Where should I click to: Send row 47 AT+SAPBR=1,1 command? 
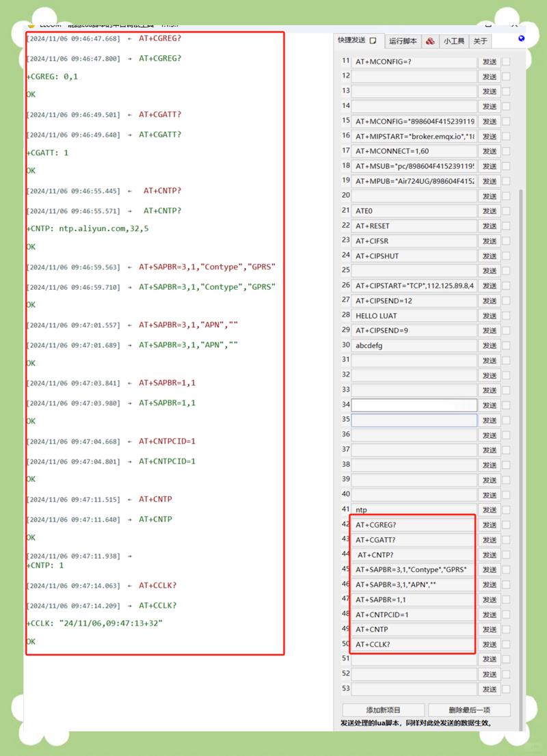(490, 599)
